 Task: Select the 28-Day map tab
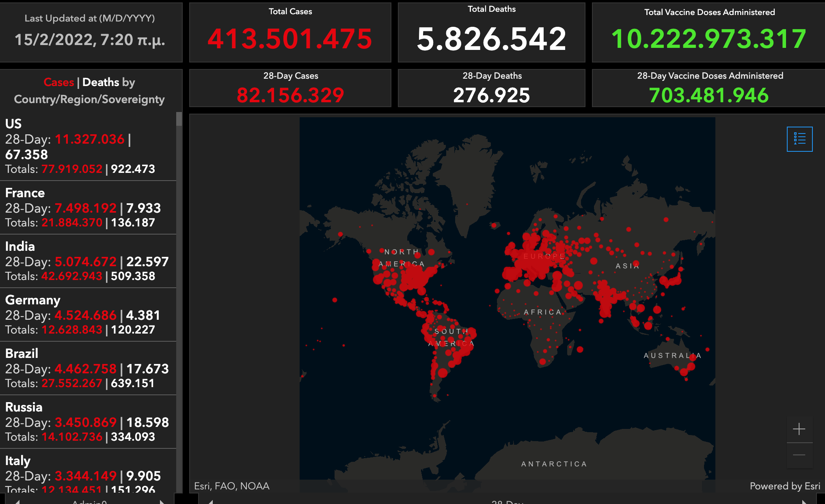507,502
